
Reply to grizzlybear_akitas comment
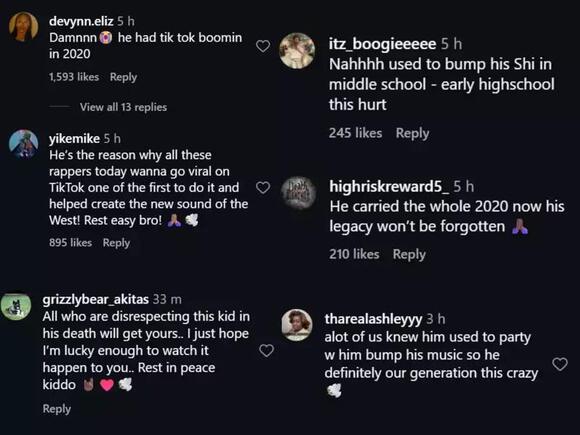[x=57, y=409]
